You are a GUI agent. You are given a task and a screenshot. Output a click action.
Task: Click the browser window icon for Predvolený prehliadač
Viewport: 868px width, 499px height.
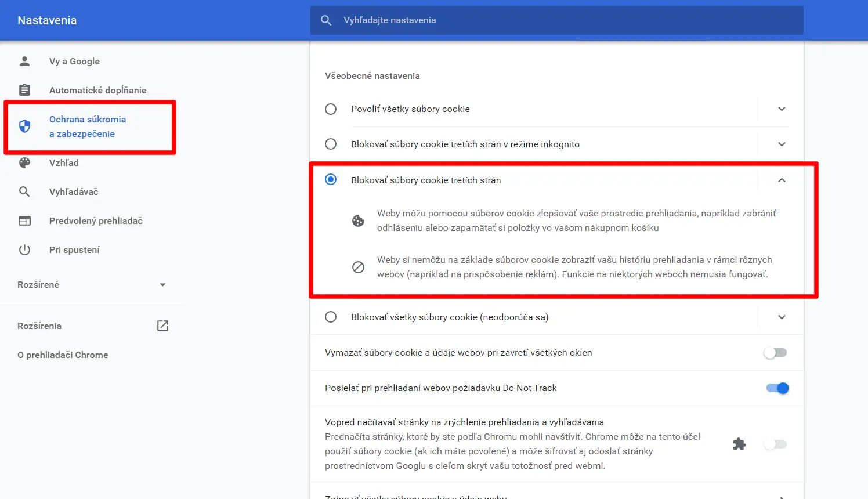pyautogui.click(x=24, y=220)
